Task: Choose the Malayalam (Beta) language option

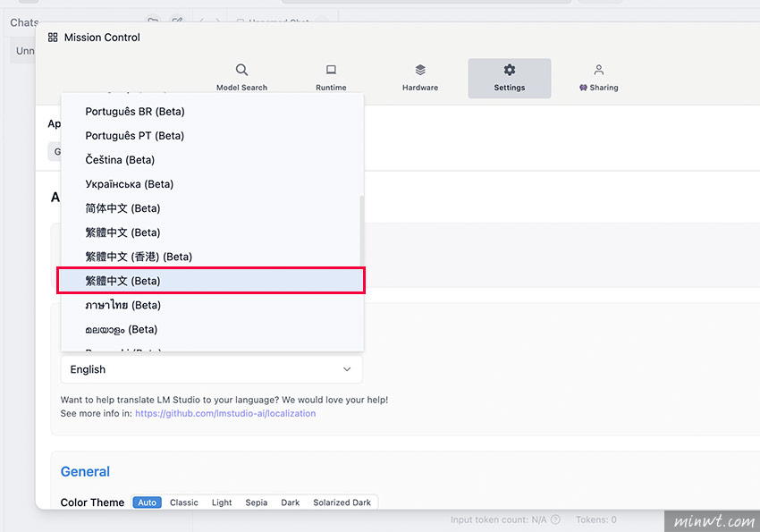Action: coord(212,329)
